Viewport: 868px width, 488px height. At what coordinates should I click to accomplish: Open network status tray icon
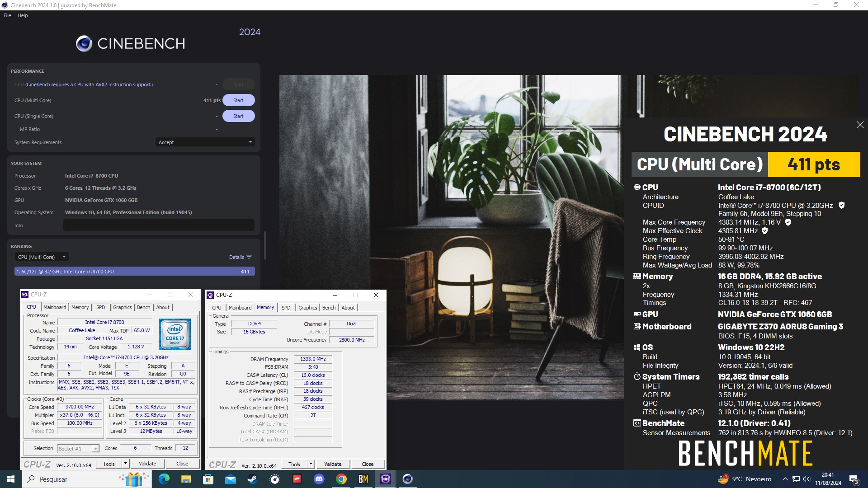tap(796, 479)
